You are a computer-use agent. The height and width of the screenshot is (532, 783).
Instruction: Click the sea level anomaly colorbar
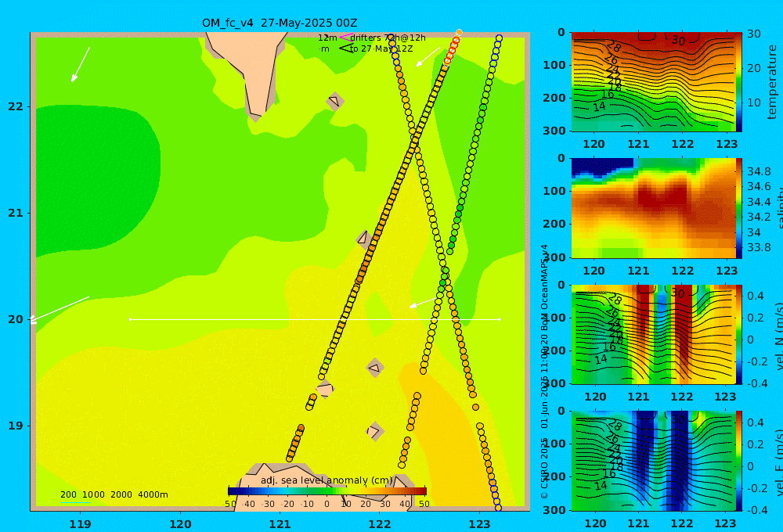[x=327, y=491]
